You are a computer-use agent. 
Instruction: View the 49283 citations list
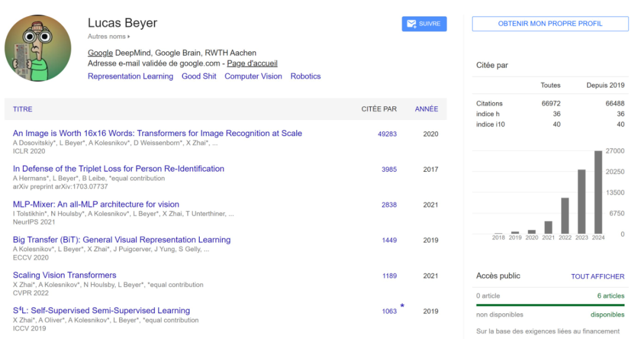pyautogui.click(x=387, y=134)
